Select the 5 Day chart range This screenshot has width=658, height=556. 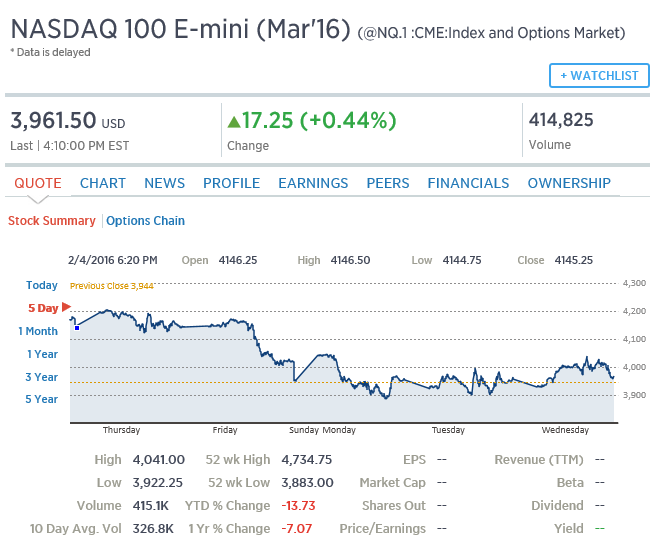pyautogui.click(x=43, y=308)
